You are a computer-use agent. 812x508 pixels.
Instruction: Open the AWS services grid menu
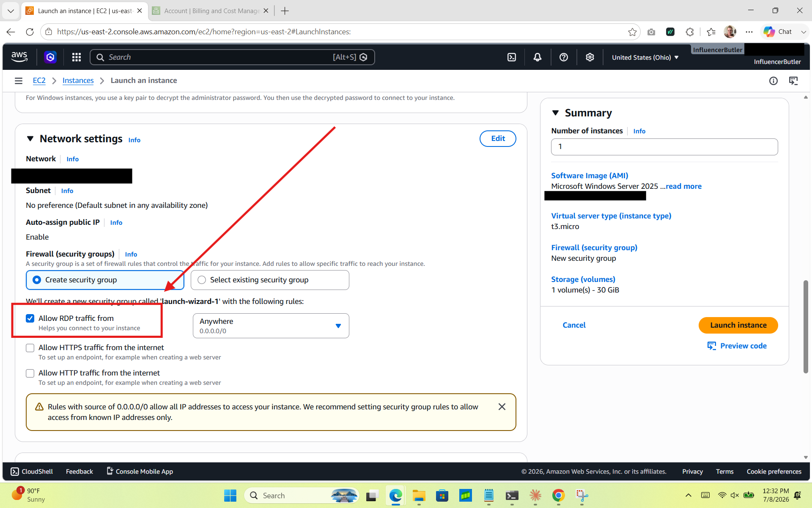[76, 57]
